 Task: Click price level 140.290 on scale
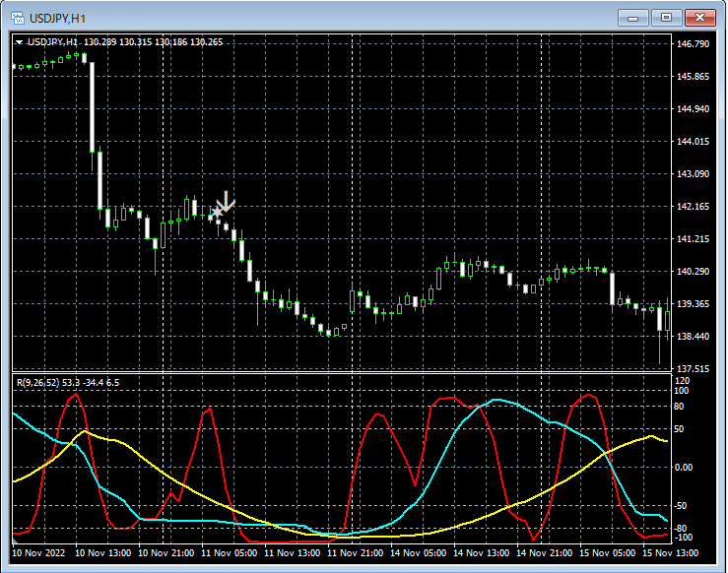(x=694, y=272)
